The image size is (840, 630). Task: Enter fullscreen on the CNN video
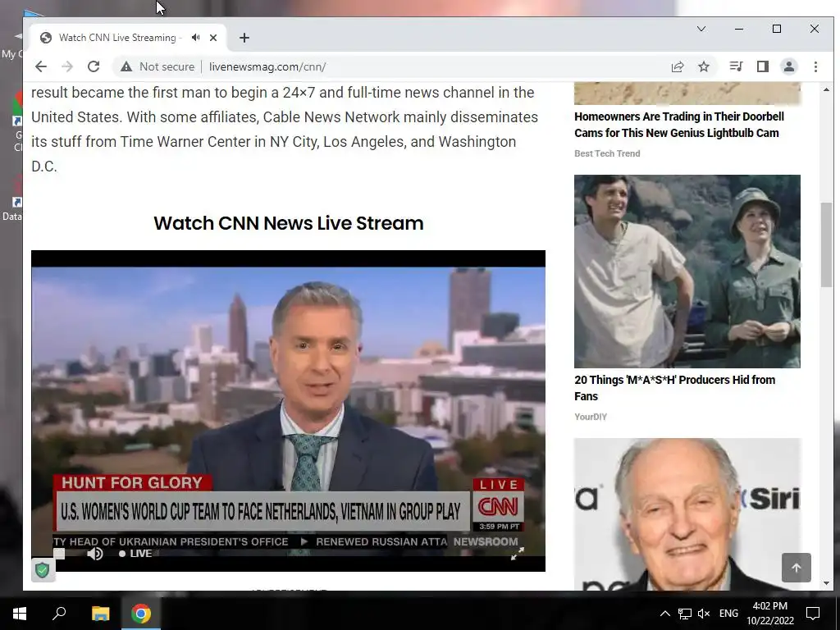517,554
